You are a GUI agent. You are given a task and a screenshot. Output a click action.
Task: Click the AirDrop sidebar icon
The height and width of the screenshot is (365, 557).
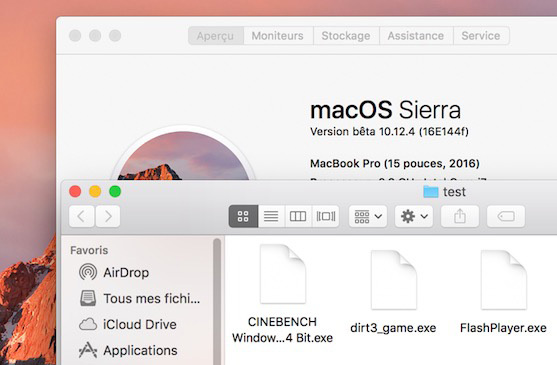(x=88, y=272)
